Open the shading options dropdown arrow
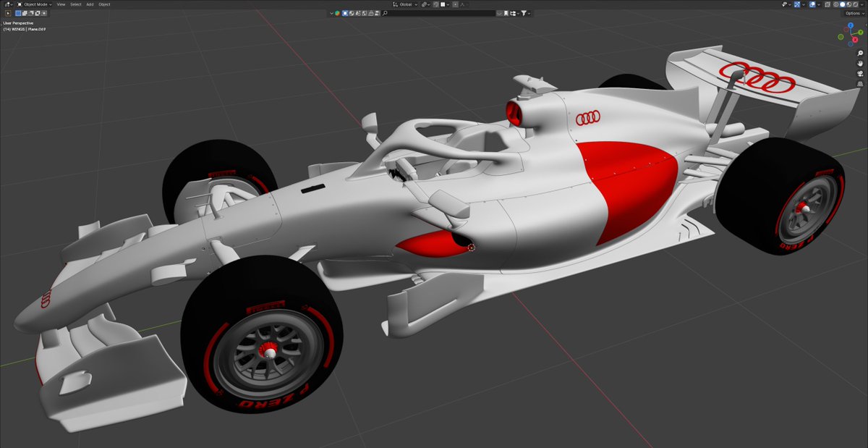 (861, 4)
